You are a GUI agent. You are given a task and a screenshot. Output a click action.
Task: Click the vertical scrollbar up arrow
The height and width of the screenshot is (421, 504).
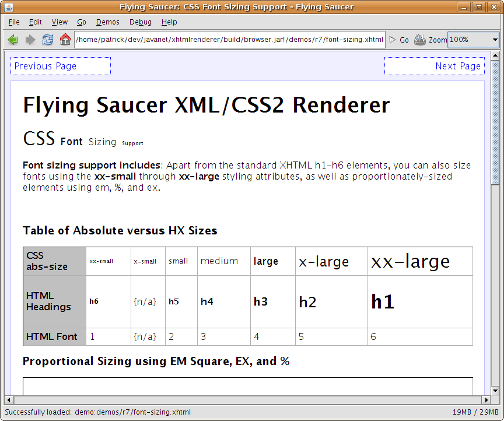coord(495,55)
